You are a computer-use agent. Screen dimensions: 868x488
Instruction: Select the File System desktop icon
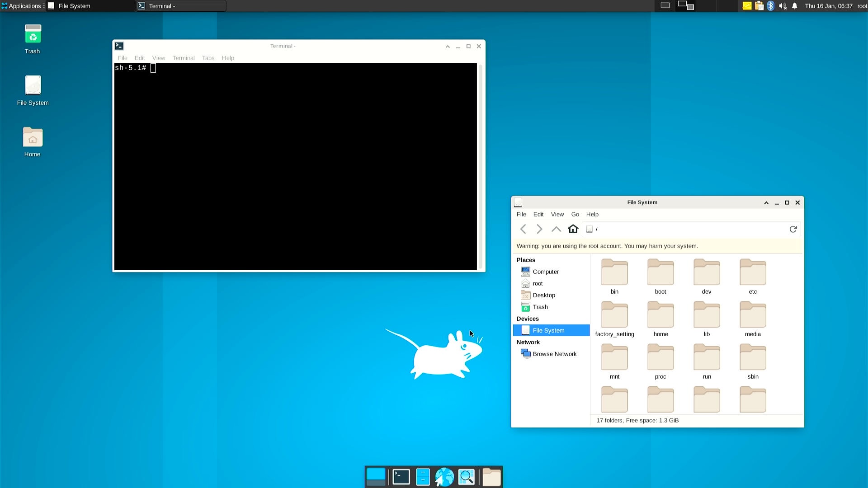pyautogui.click(x=33, y=86)
